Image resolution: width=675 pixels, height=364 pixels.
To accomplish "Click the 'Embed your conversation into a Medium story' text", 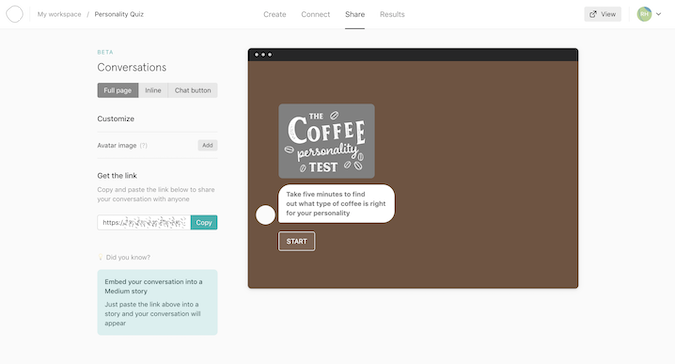I will coord(153,286).
